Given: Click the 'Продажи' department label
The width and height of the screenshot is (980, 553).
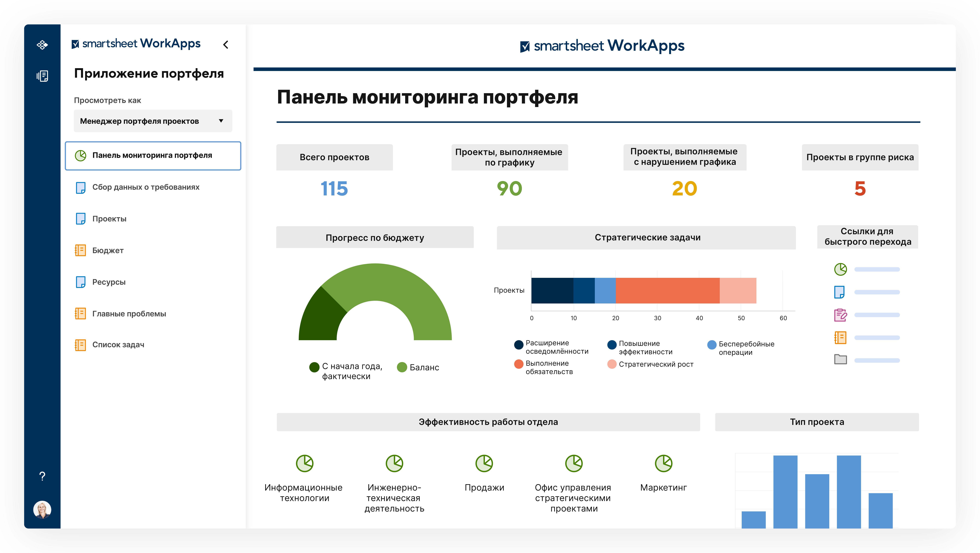Looking at the screenshot, I should 484,488.
